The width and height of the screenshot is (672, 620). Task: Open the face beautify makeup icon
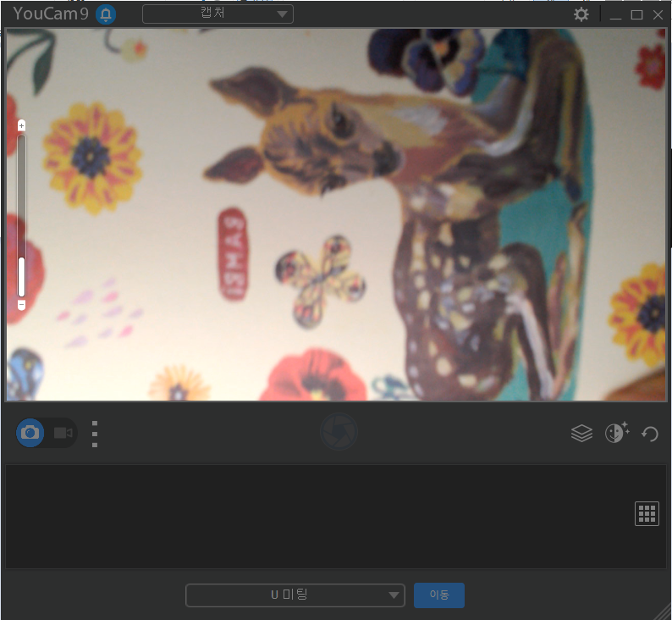617,432
